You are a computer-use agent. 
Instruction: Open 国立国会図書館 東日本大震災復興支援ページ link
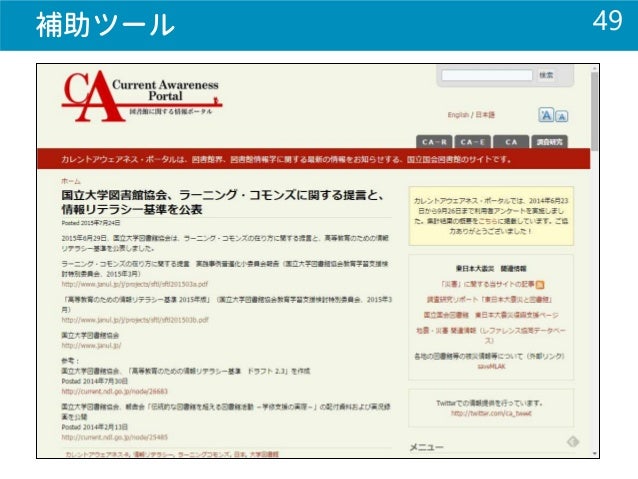pyautogui.click(x=491, y=315)
